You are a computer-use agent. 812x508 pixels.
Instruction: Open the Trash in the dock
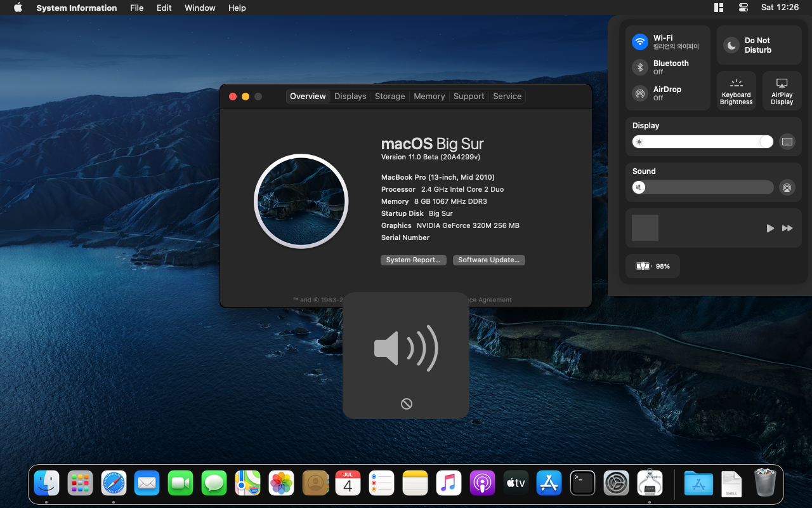click(765, 483)
